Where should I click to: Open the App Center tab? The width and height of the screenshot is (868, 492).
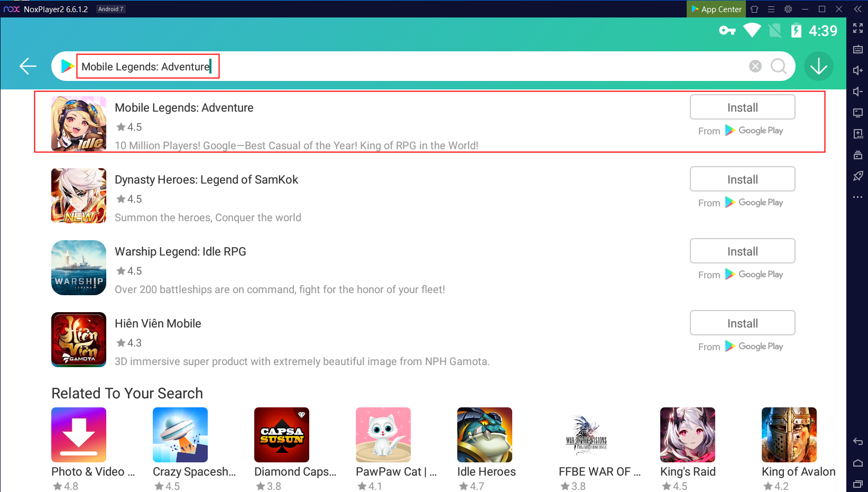[x=716, y=9]
